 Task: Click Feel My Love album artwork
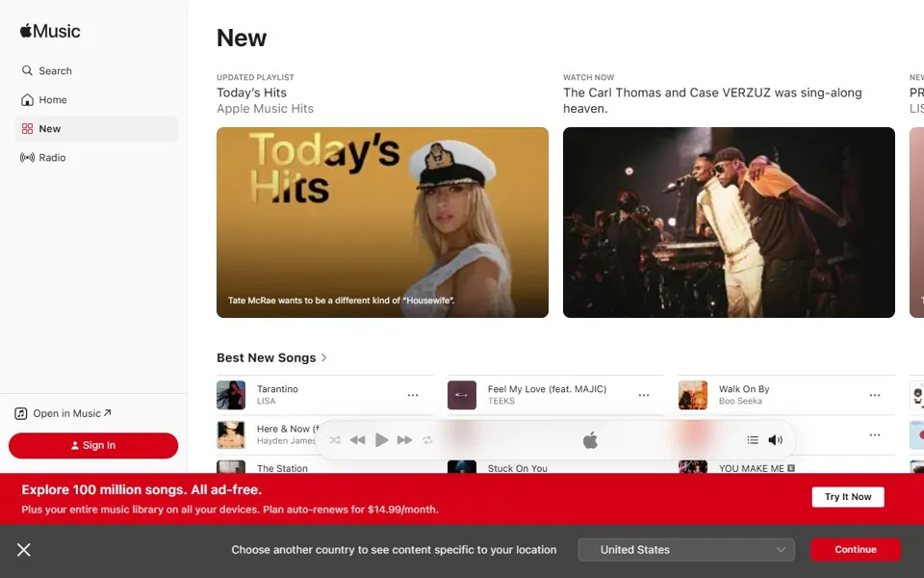(x=462, y=395)
